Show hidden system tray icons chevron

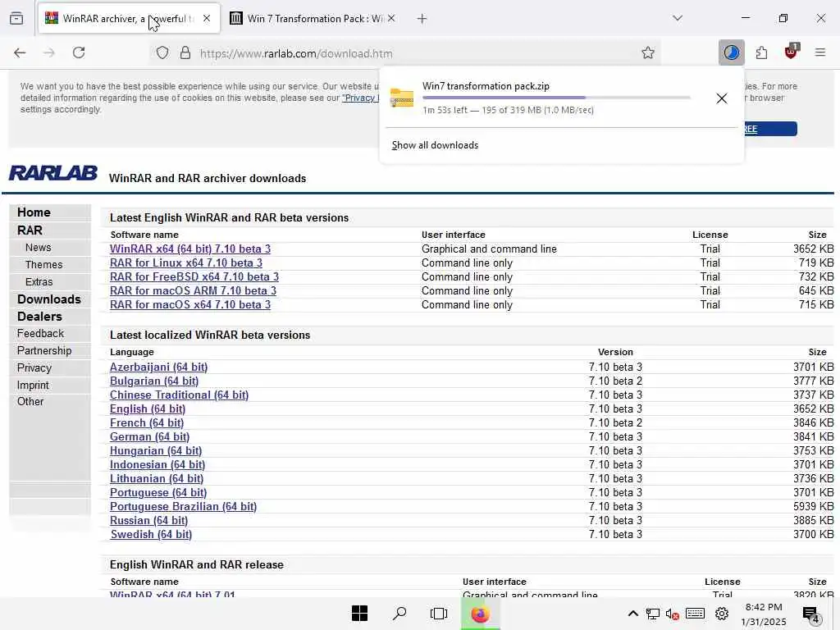(632, 614)
